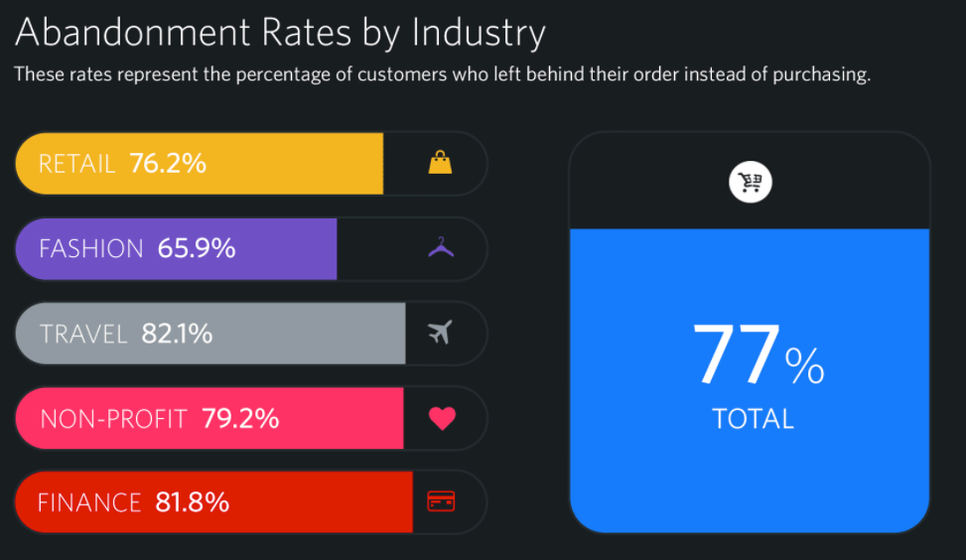
Task: Click the red Finance 81.8% bar
Action: pyautogui.click(x=213, y=501)
